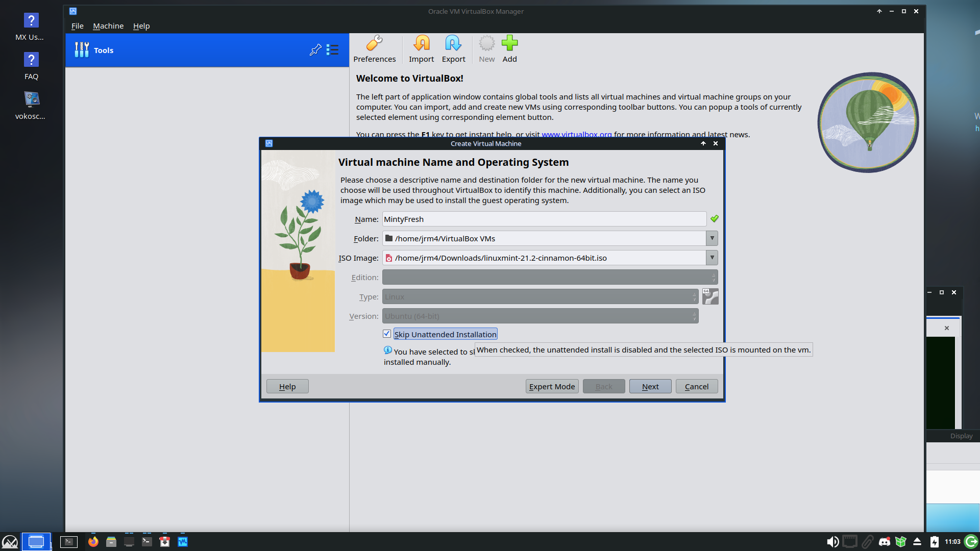Screen dimensions: 980x551
Task: Open the www.virtualbox.org link
Action: tap(576, 135)
